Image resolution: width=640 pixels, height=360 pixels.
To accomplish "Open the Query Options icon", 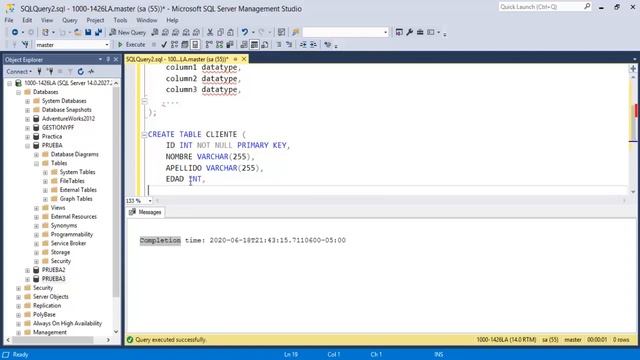I will tap(185, 44).
